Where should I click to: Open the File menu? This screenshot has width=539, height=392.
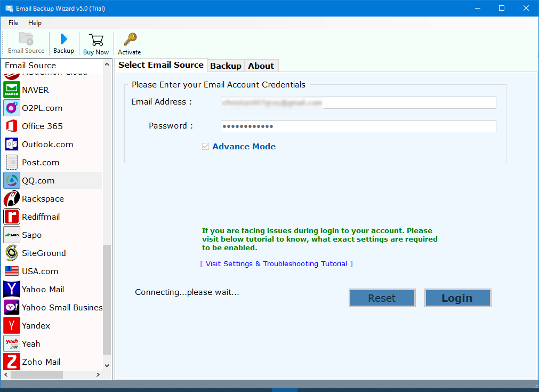[x=13, y=23]
